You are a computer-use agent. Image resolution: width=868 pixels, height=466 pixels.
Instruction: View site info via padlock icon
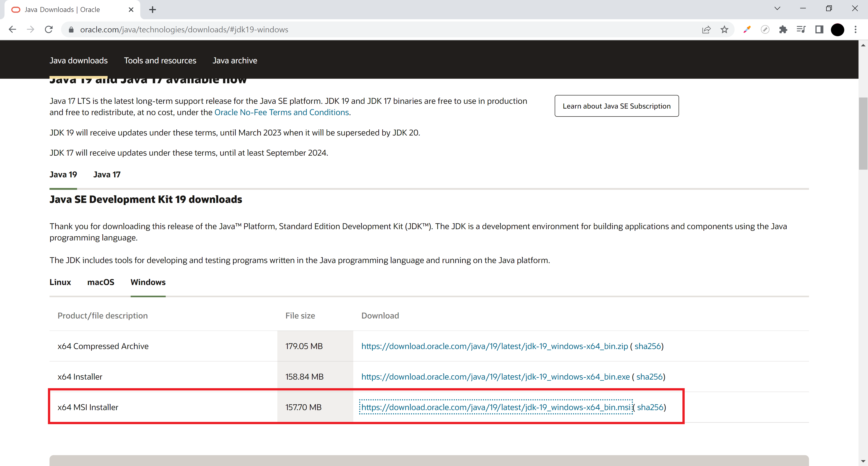[x=71, y=30]
